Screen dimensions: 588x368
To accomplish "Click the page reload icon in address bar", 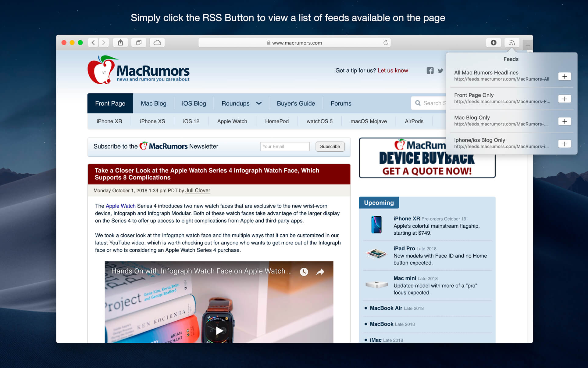I will pos(385,42).
